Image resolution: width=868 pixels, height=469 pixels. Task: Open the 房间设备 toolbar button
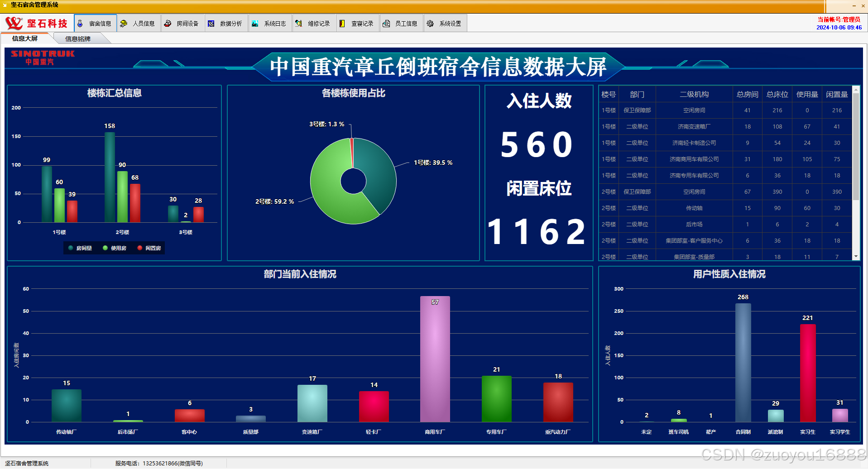183,24
